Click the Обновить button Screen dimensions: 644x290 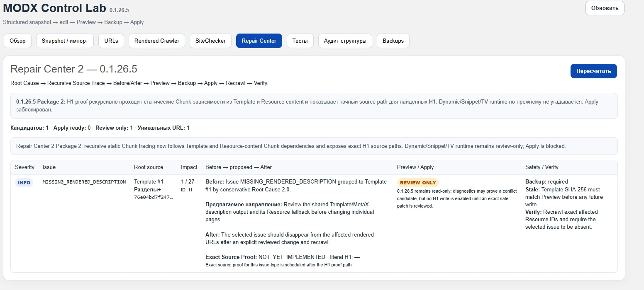pyautogui.click(x=605, y=8)
